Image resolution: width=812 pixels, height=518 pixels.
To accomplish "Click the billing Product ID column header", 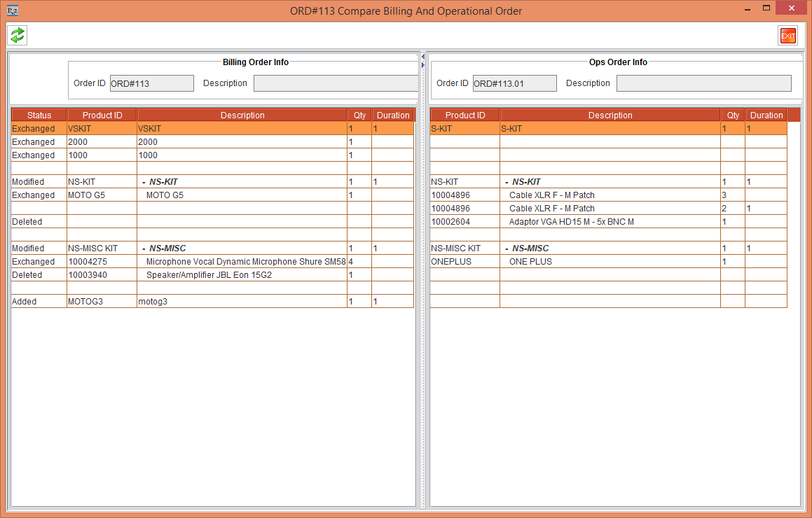I will [x=102, y=115].
